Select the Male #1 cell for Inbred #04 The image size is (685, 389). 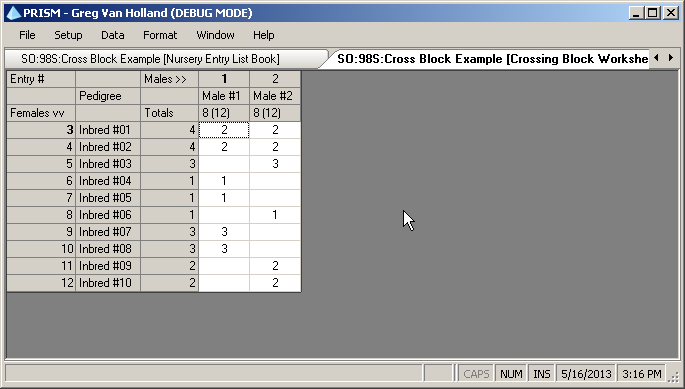(x=224, y=181)
